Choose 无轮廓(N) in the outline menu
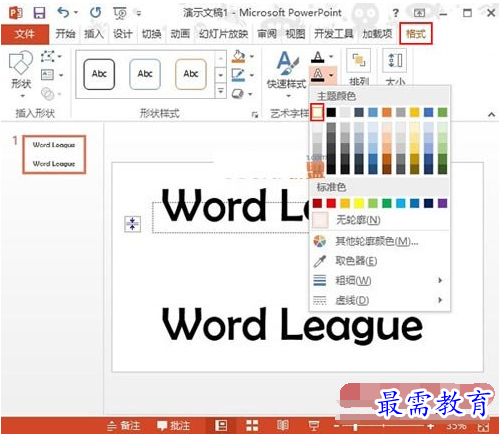 click(379, 220)
